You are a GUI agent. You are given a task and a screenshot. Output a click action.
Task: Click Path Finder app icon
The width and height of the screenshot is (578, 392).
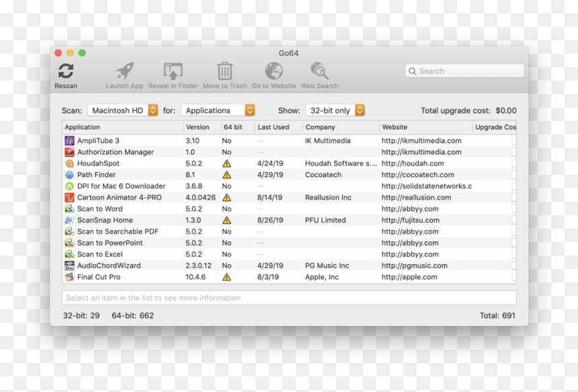69,175
